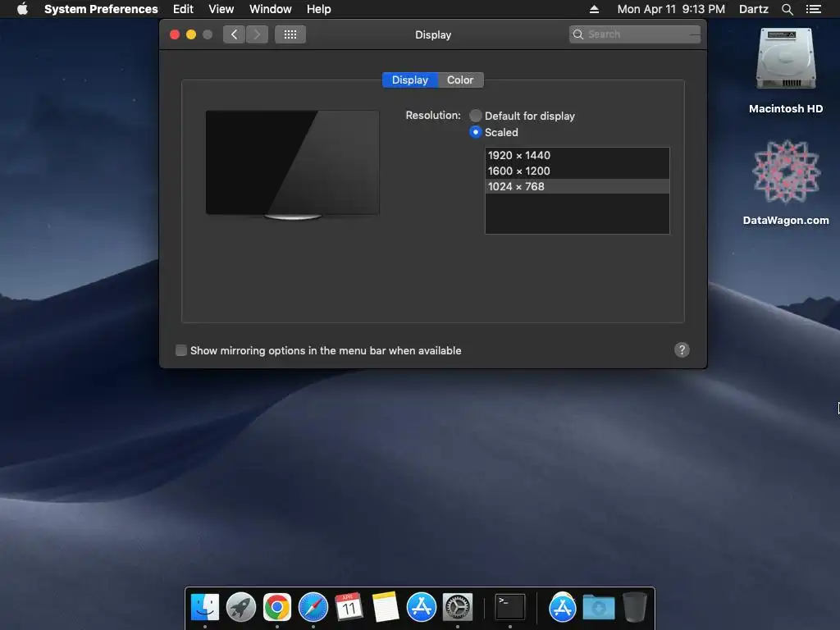Select the Macintosh HD desktop icon
The width and height of the screenshot is (840, 630).
[786, 71]
